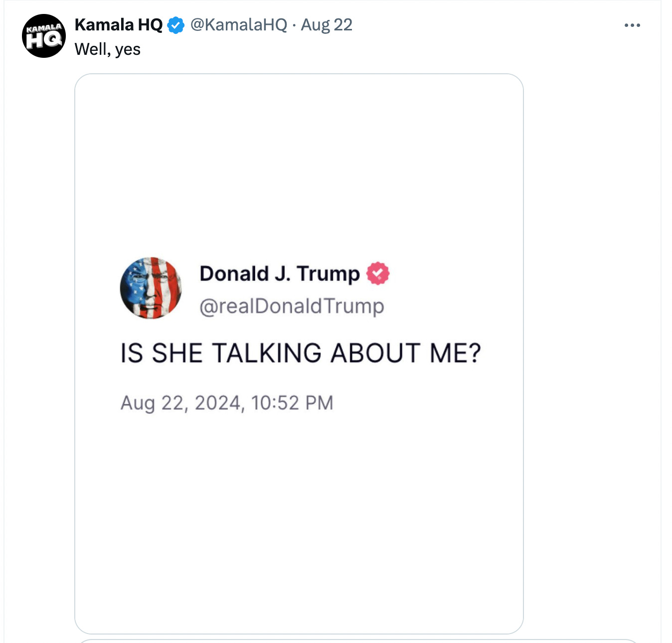Screen dimensions: 672x643
Task: Select the flag-themed Trump avatar image
Action: pyautogui.click(x=151, y=288)
